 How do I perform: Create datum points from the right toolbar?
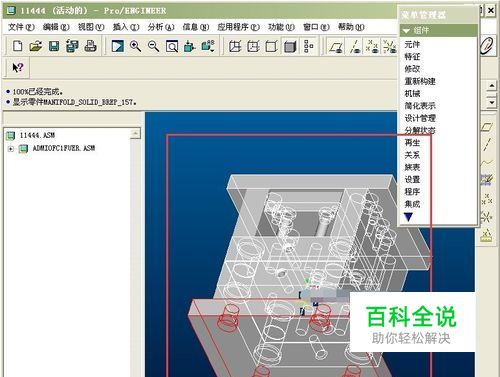click(487, 199)
